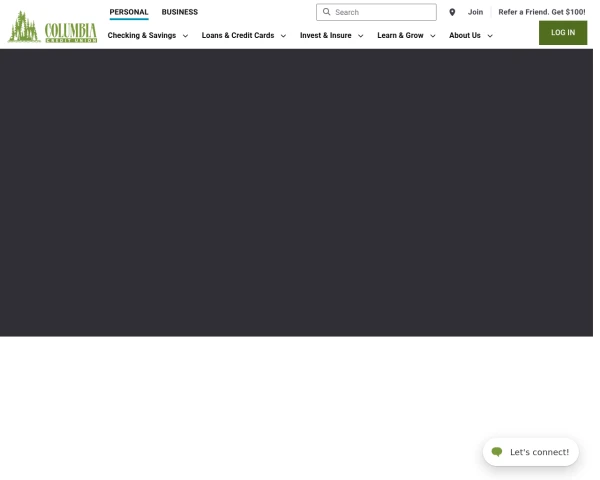The image size is (600, 480).
Task: Click the chevron beside Invest & Insure
Action: click(360, 36)
